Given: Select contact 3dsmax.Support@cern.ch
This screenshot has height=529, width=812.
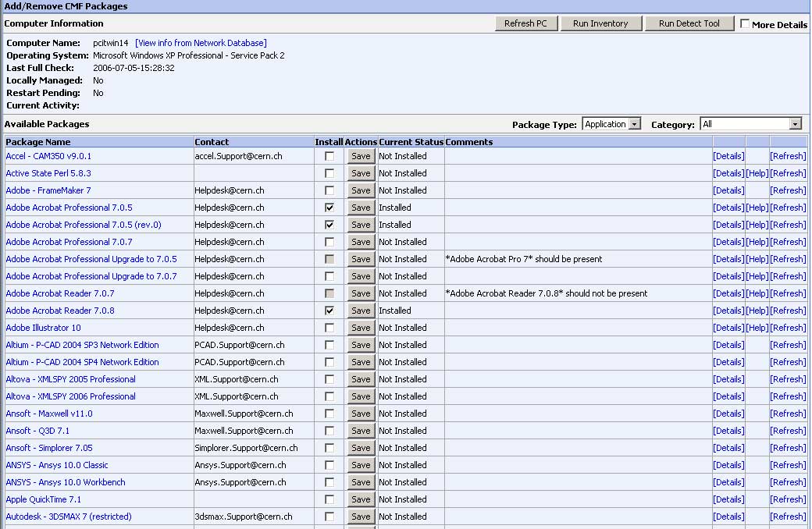Looking at the screenshot, I should click(244, 517).
